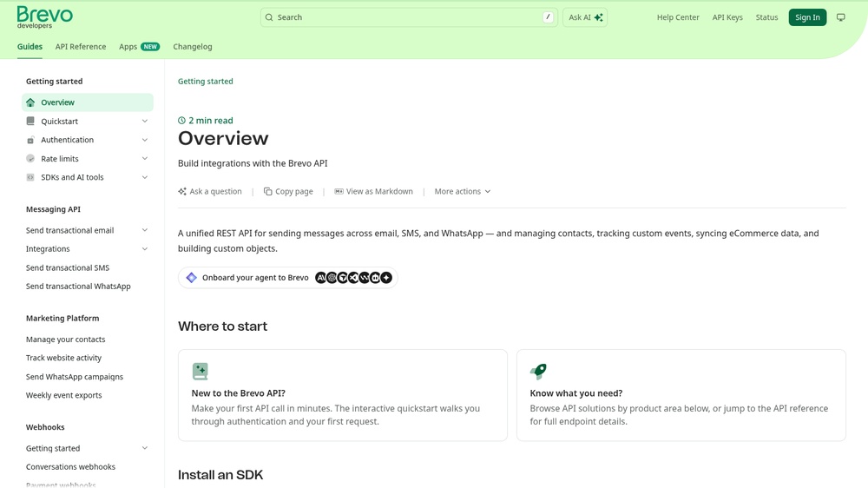Click the Getting started breadcrumb
The width and height of the screenshot is (868, 488).
tap(206, 81)
